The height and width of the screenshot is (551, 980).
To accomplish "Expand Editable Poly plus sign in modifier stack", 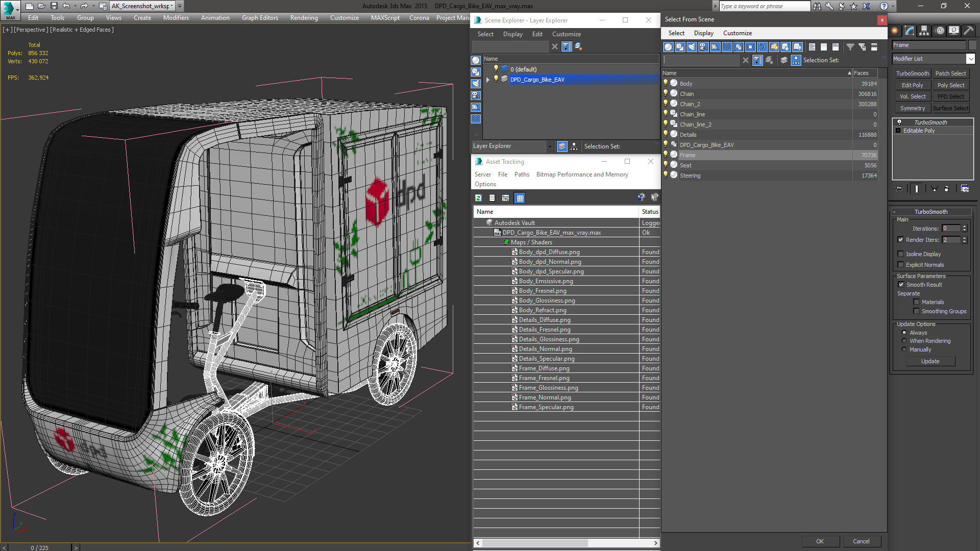I will [898, 131].
